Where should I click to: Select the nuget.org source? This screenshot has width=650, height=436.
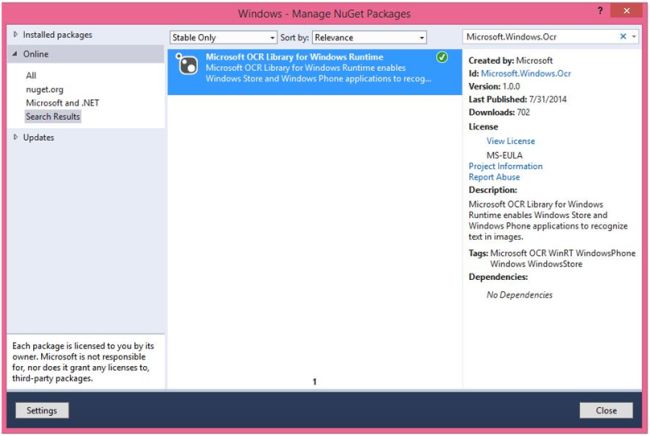pyautogui.click(x=45, y=89)
